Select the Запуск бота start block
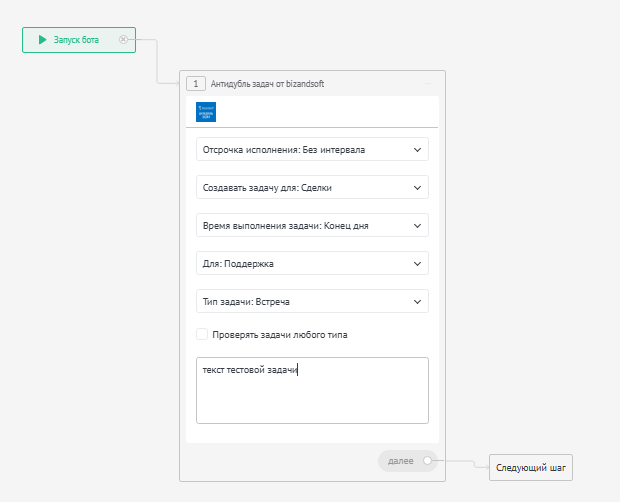Screen dimensions: 620x502 coord(79,40)
